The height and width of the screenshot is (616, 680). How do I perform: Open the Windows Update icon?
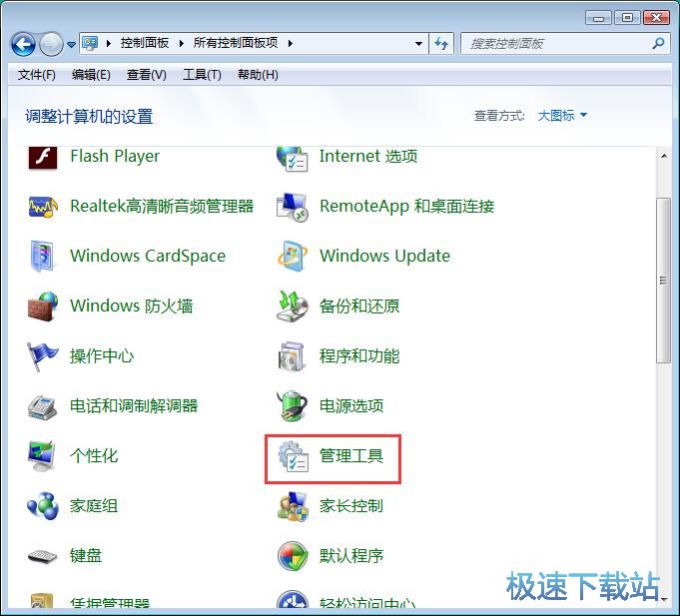pos(293,257)
